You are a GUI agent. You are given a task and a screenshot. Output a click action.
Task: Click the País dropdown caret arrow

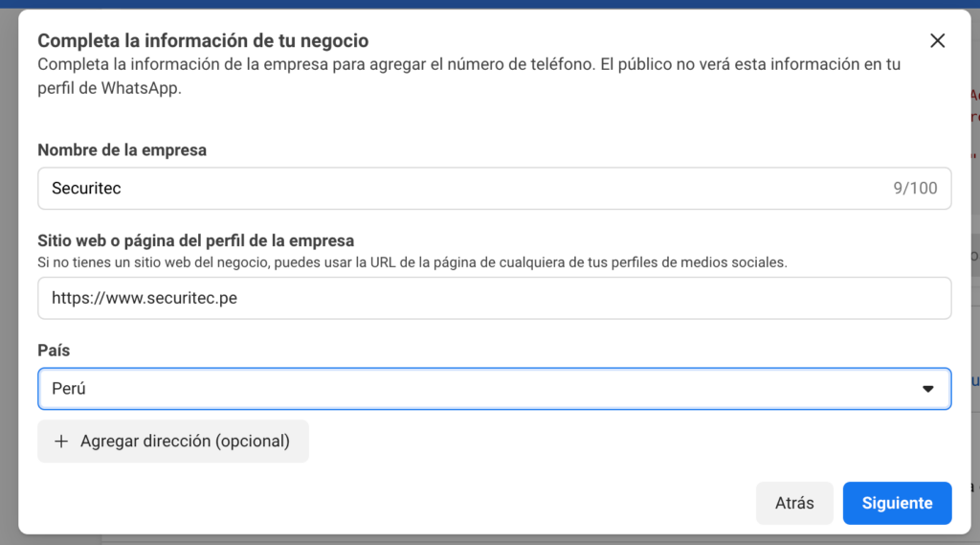pos(927,389)
